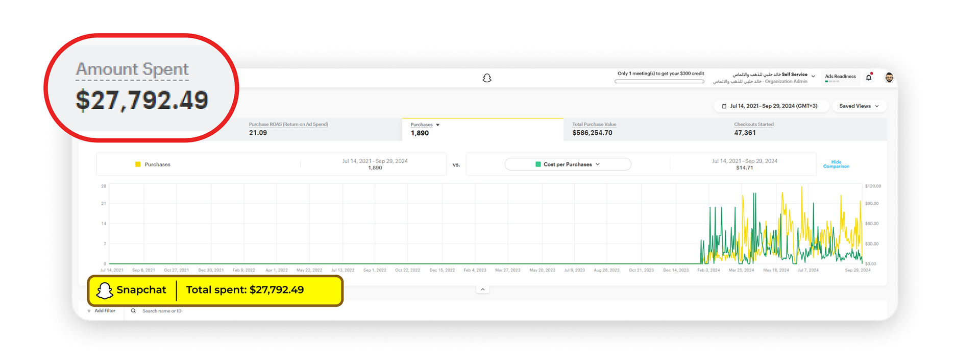This screenshot has width=980, height=364.
Task: Expand the Self Service account chevron
Action: [x=813, y=77]
